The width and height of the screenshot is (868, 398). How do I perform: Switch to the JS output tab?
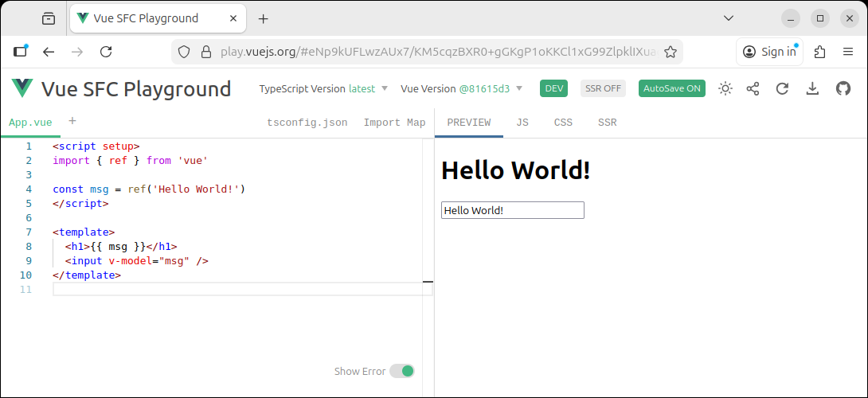tap(522, 123)
